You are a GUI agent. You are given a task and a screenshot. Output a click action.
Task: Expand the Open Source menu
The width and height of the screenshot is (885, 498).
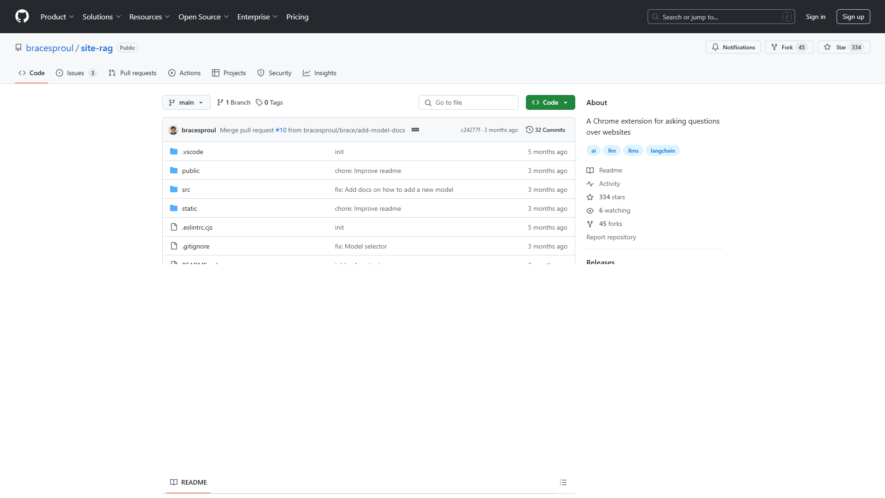pos(203,17)
